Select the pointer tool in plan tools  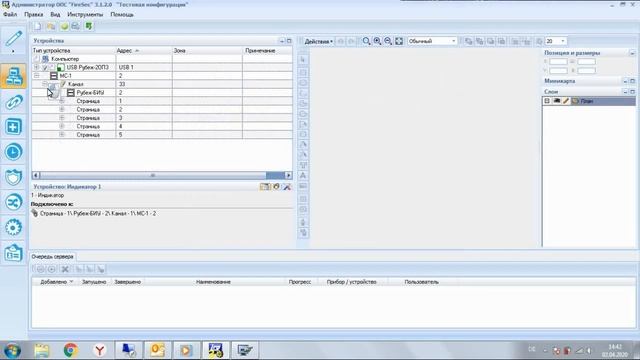coord(303,60)
